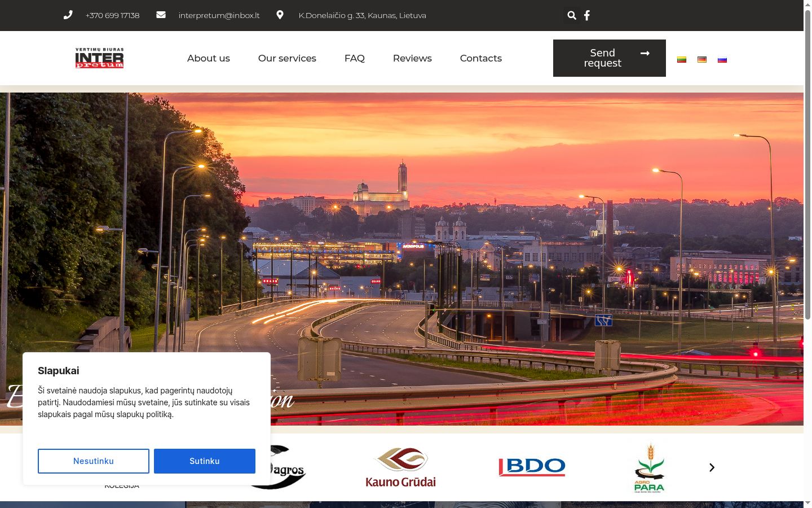Open the Reviews menu item

pyautogui.click(x=412, y=58)
